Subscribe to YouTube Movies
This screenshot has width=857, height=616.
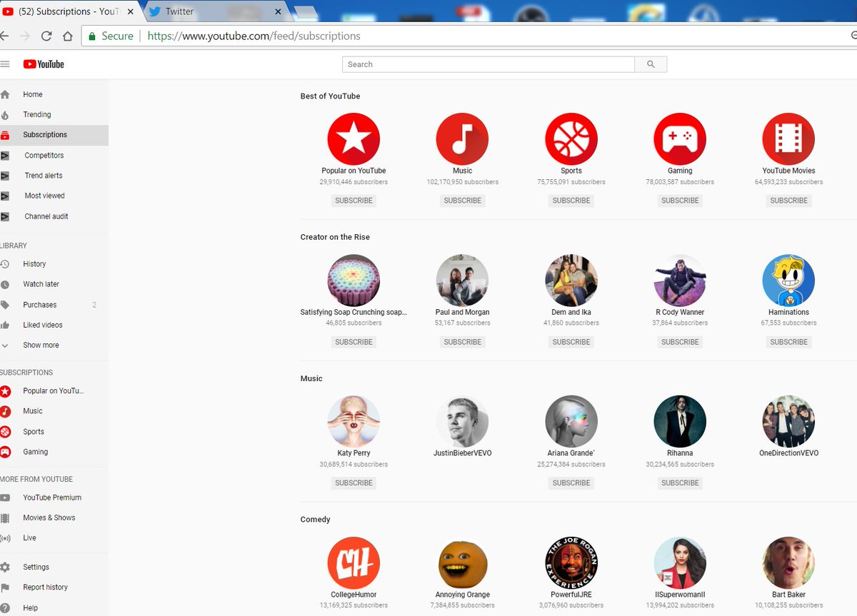(788, 201)
